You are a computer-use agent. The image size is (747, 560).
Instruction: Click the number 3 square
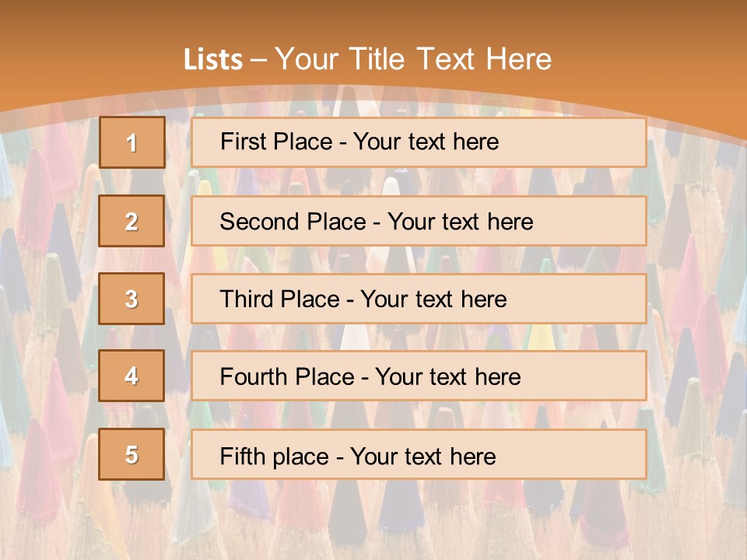coord(132,299)
